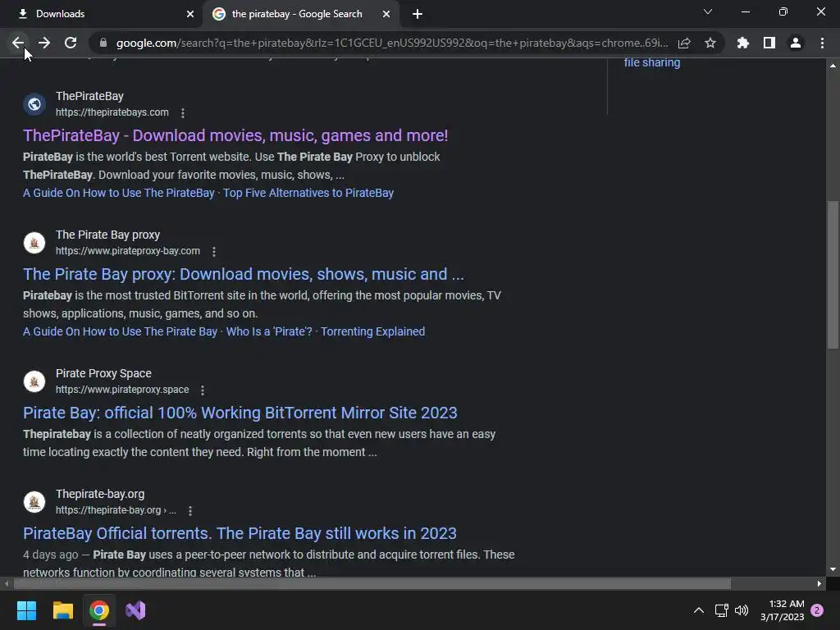Click Pirate Proxy Space favicon
Viewport: 840px width, 630px height.
(x=34, y=381)
